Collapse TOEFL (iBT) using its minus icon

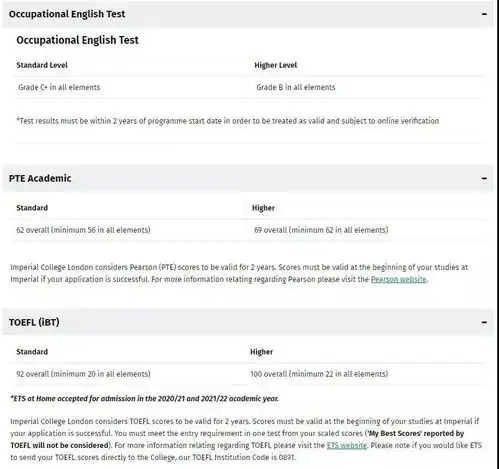pyautogui.click(x=484, y=322)
